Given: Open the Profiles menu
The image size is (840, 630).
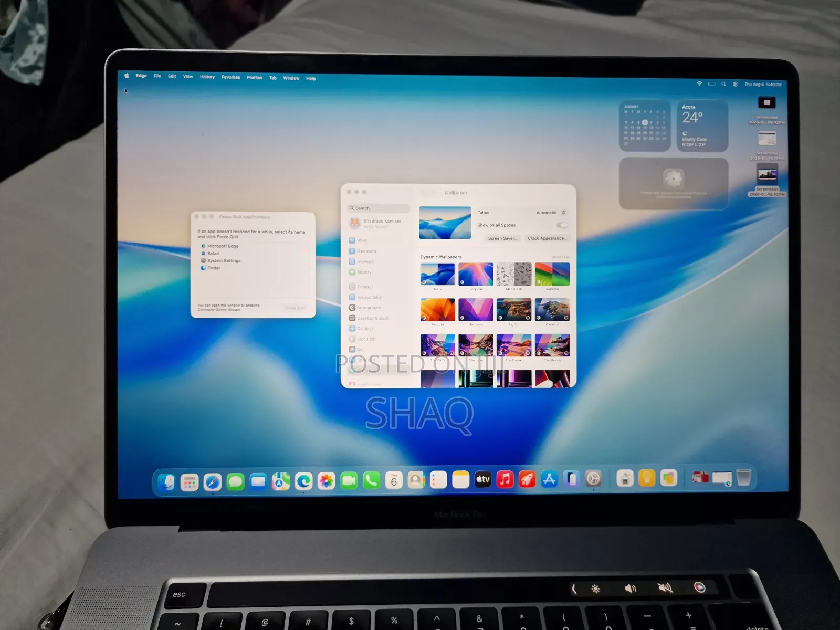Looking at the screenshot, I should [255, 78].
